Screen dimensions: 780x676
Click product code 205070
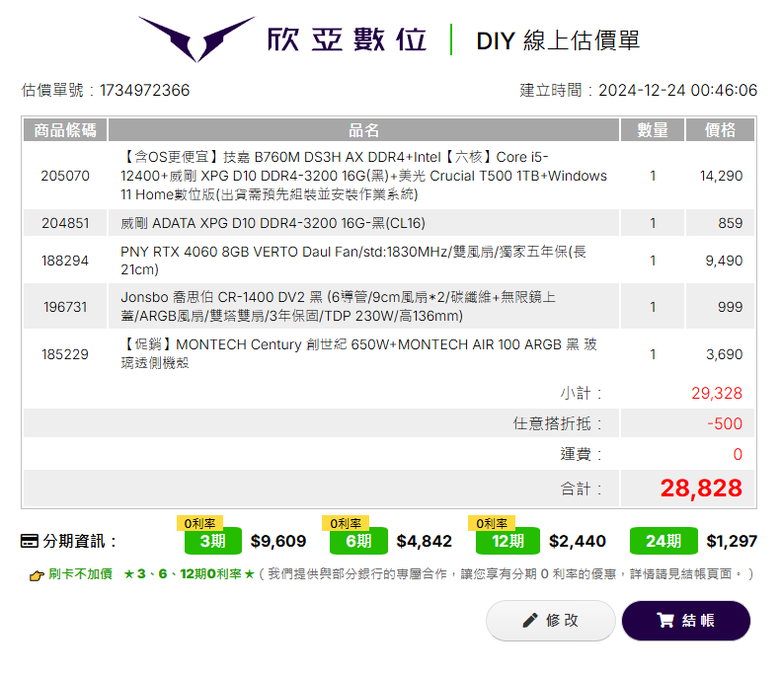click(x=65, y=176)
